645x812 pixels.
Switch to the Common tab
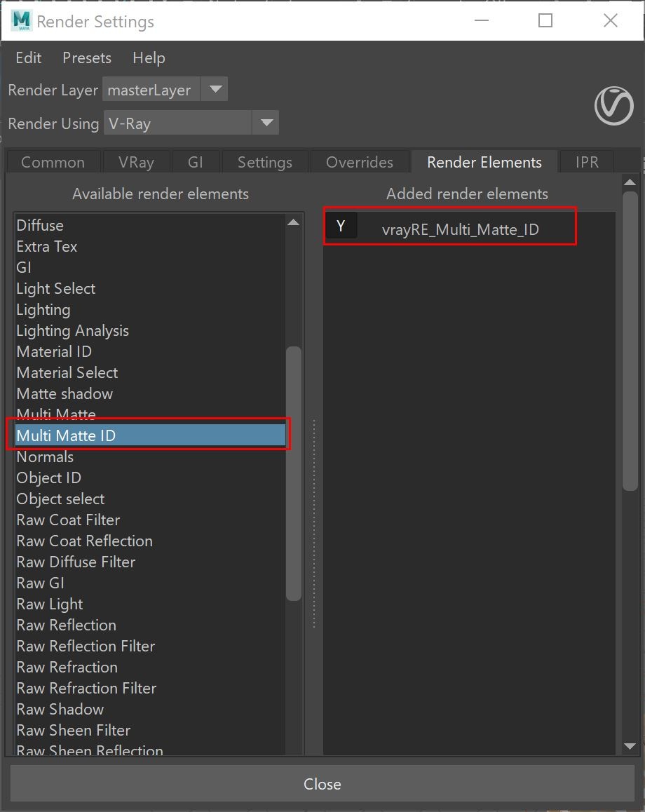click(x=53, y=162)
